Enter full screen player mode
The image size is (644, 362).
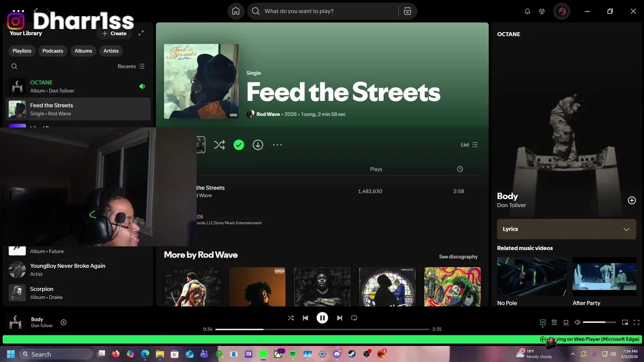(636, 322)
